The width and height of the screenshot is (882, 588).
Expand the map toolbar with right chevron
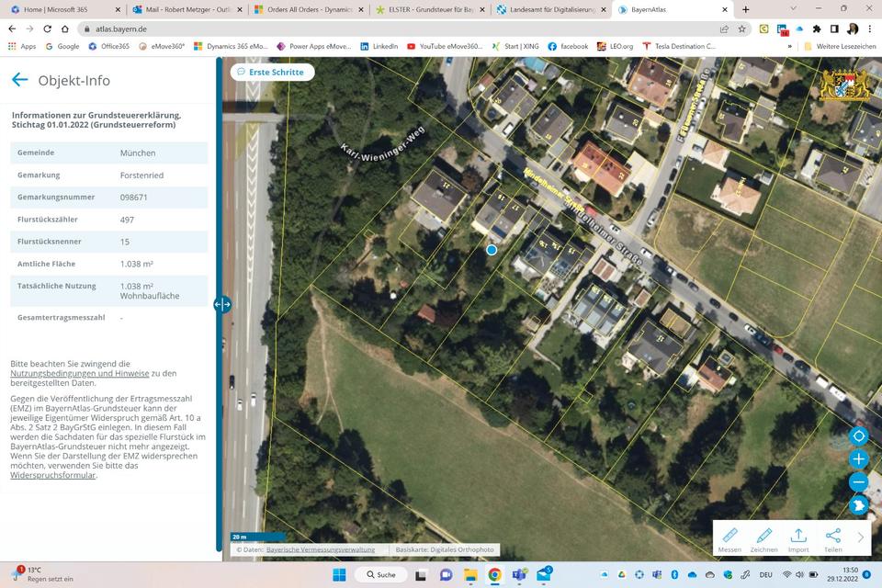pyautogui.click(x=861, y=537)
